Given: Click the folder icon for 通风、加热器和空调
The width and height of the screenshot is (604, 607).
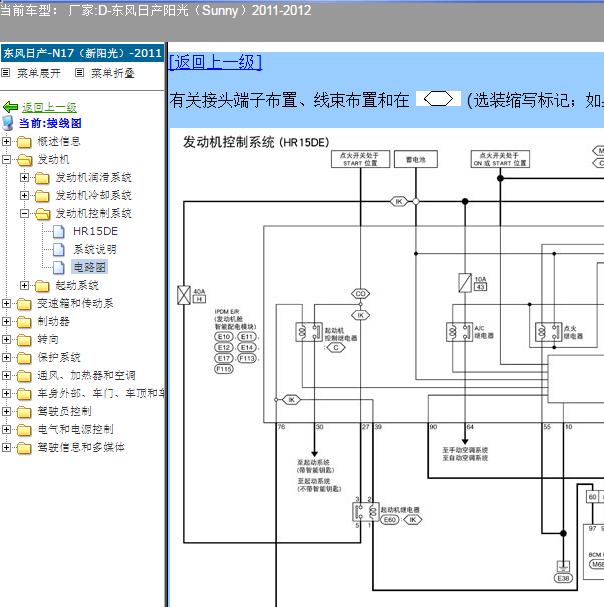Looking at the screenshot, I should (x=24, y=376).
